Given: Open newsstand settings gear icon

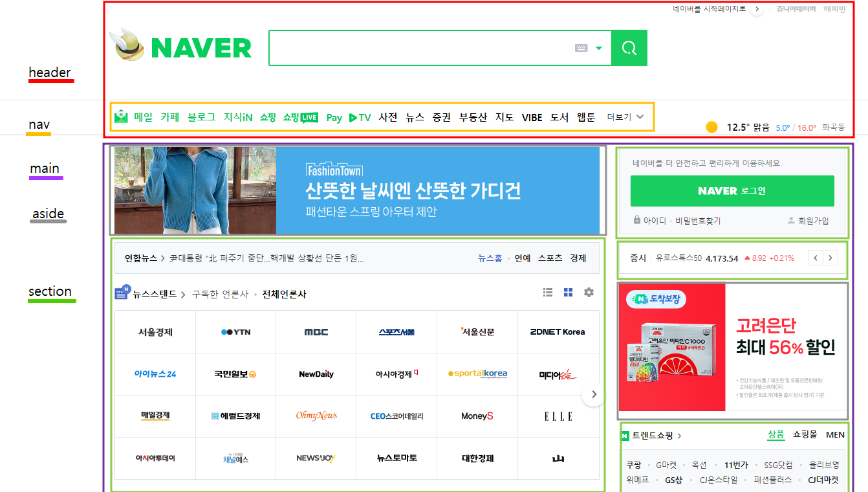Looking at the screenshot, I should [x=589, y=293].
